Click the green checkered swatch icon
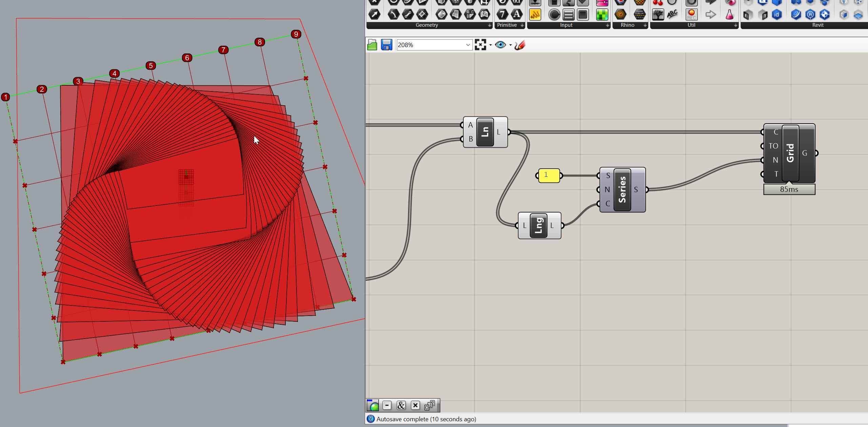Viewport: 868px width, 427px height. 602,15
